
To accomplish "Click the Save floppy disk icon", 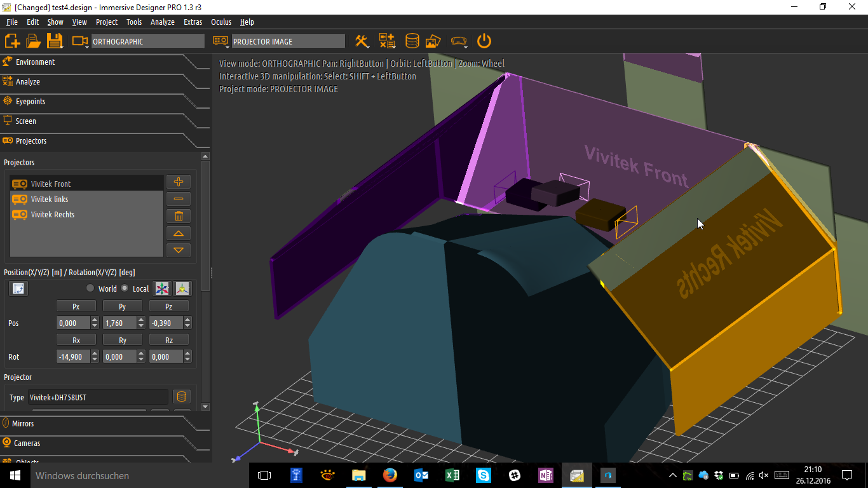I will coord(55,41).
